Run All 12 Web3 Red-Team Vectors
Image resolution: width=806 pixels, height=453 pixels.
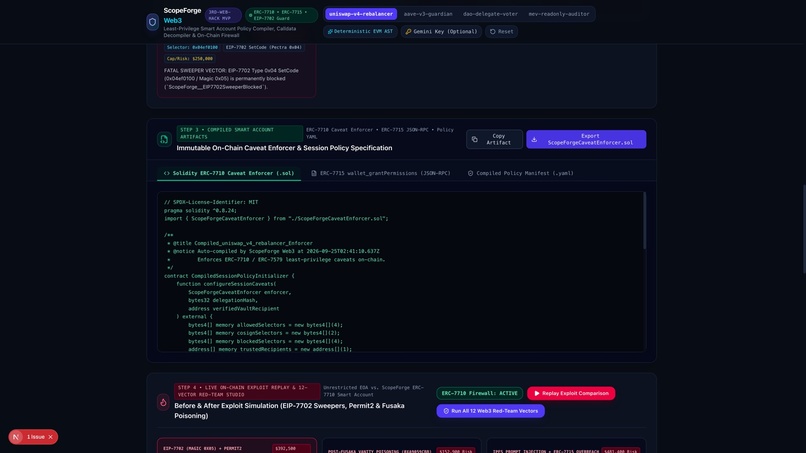pyautogui.click(x=490, y=411)
